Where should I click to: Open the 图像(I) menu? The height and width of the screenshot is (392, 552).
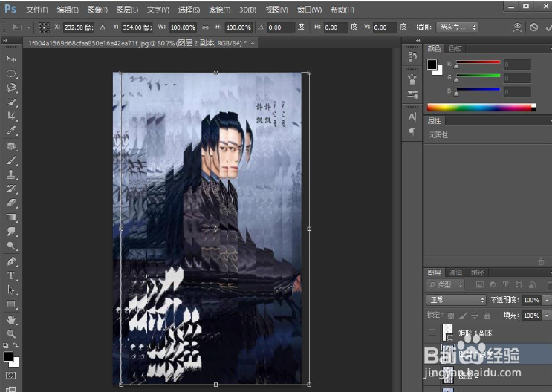tap(97, 10)
